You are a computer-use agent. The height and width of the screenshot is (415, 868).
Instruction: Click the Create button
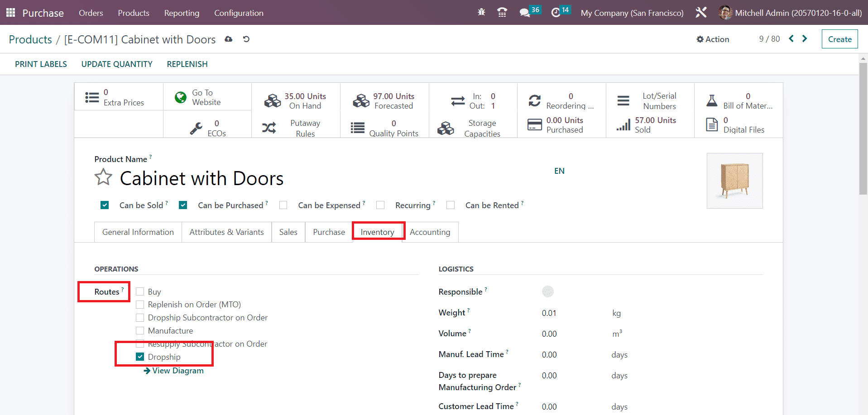839,39
